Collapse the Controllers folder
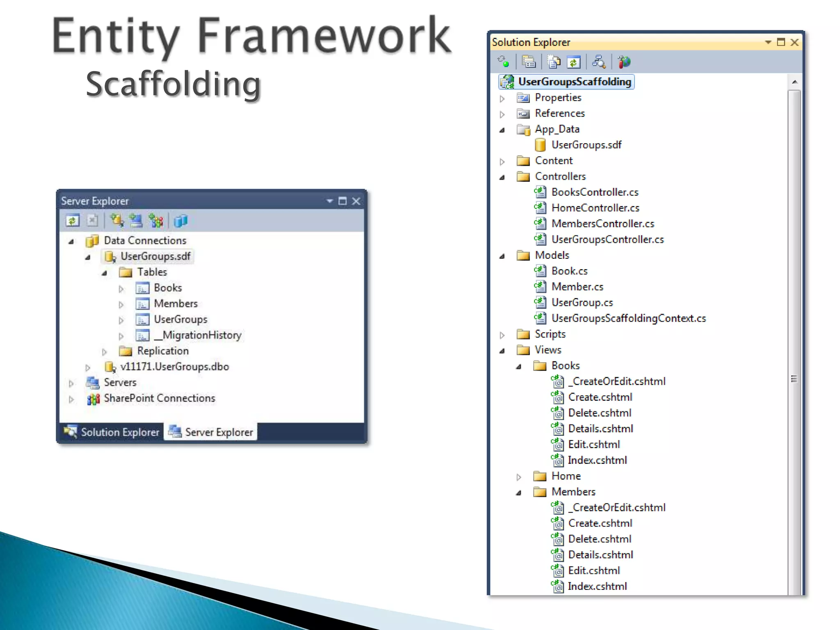The image size is (840, 630). point(502,177)
